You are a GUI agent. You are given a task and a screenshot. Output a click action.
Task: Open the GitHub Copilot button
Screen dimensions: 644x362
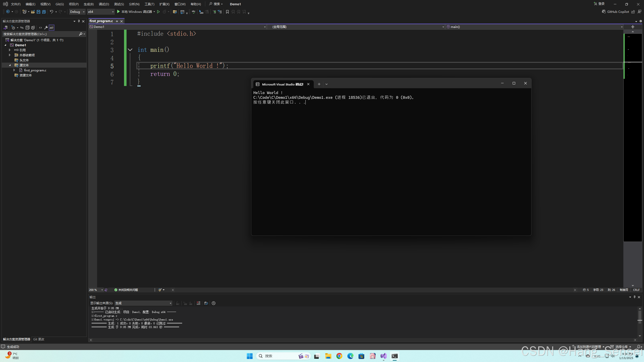click(615, 12)
